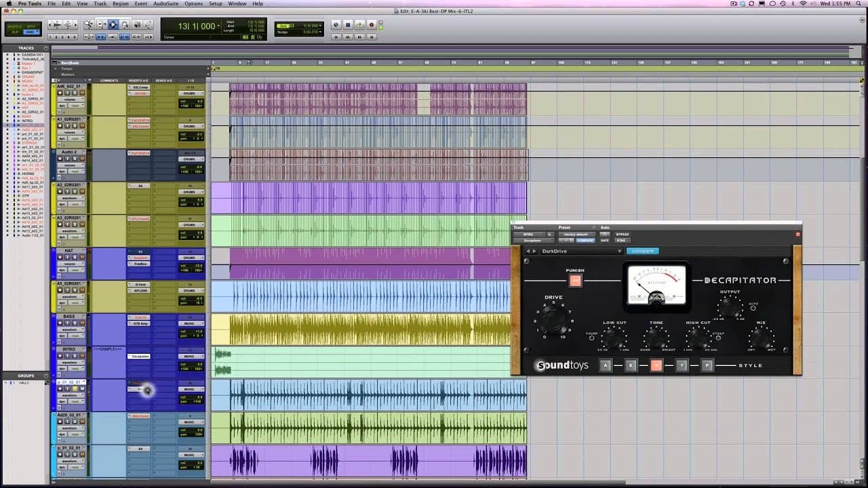868x488 pixels.
Task: Open HAT track DRUMS output selector
Action: (191, 258)
